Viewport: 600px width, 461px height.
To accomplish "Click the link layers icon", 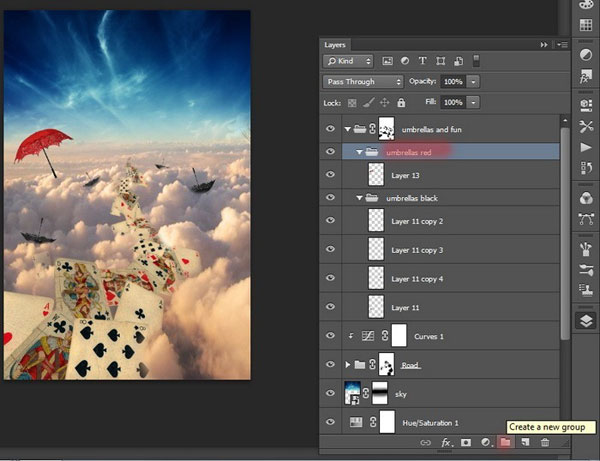I will [426, 443].
